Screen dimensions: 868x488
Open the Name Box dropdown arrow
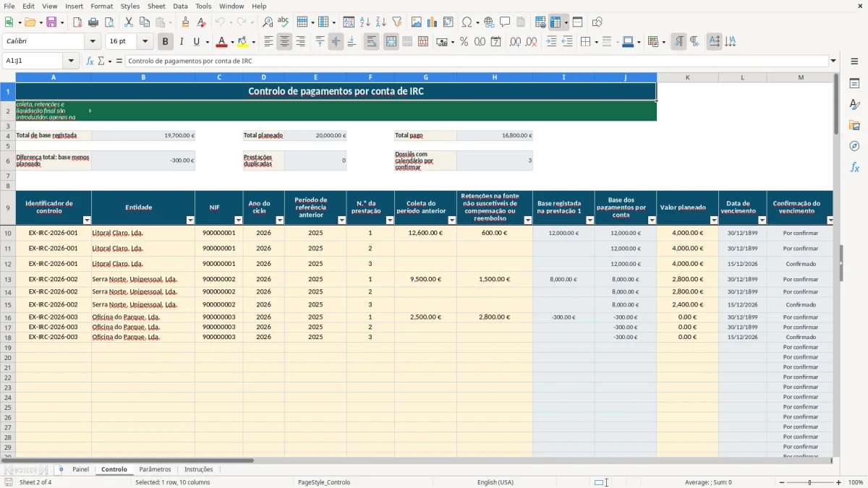pos(71,61)
